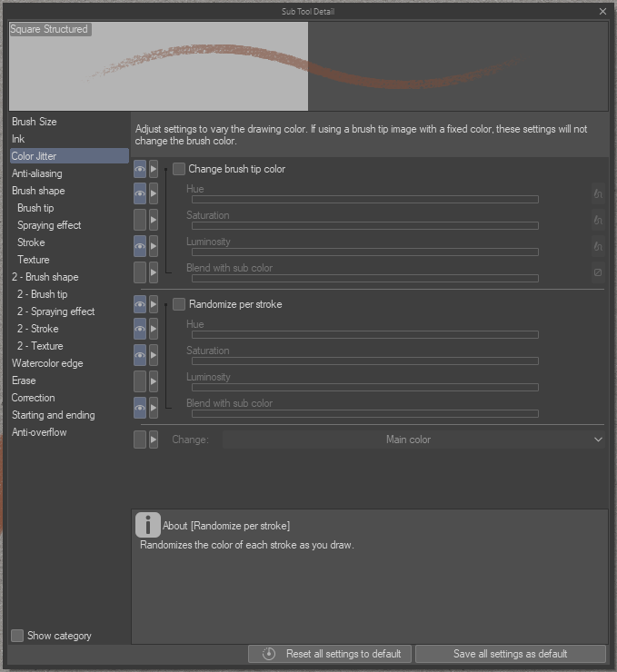Click the icon beside first Blend with sub color

tap(598, 272)
